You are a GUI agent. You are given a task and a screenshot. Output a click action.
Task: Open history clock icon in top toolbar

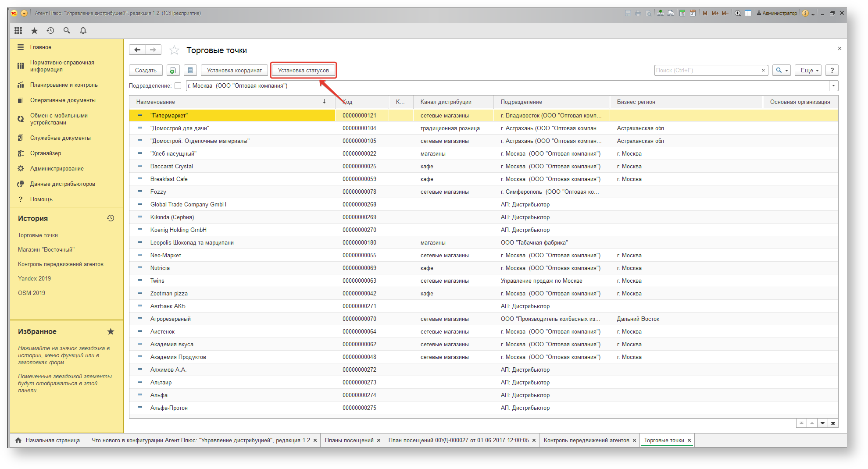point(50,30)
